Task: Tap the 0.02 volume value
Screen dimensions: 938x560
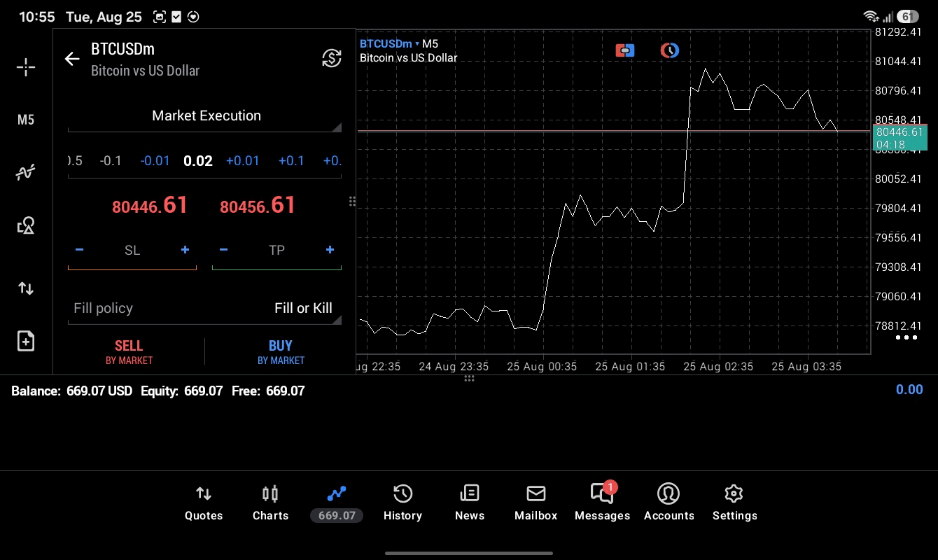Action: coord(198,161)
